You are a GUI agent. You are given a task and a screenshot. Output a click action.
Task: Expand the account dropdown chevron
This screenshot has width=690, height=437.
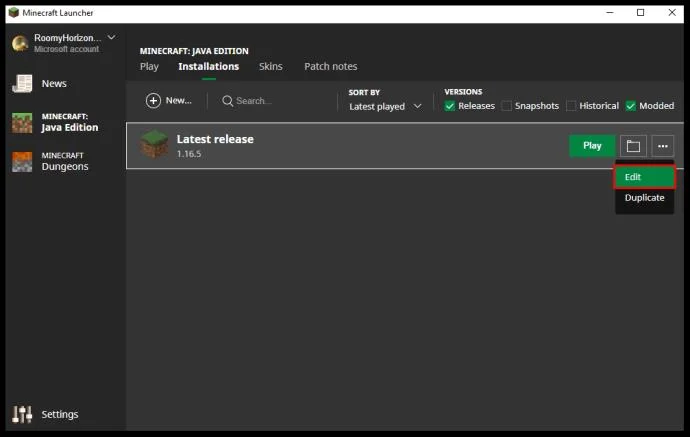(112, 38)
